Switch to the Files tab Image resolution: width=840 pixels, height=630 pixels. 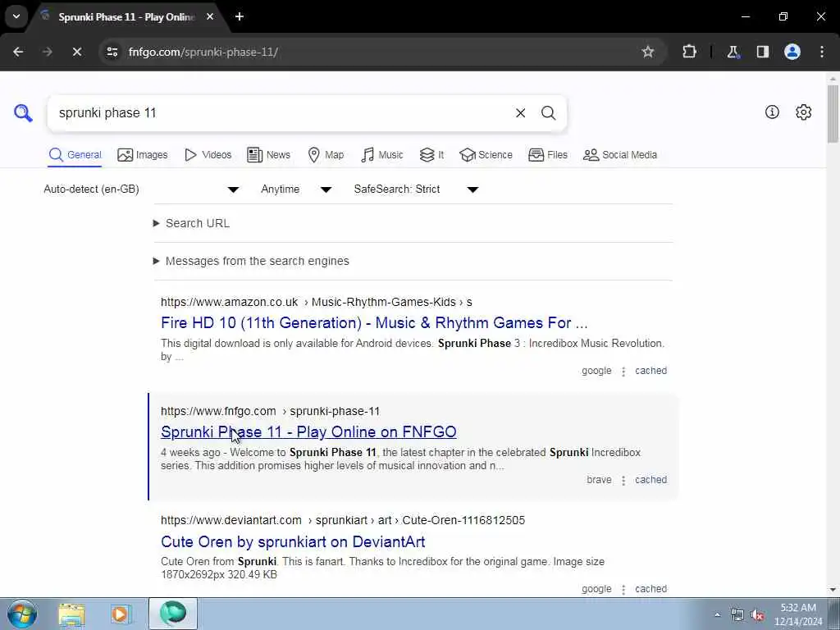(x=547, y=155)
